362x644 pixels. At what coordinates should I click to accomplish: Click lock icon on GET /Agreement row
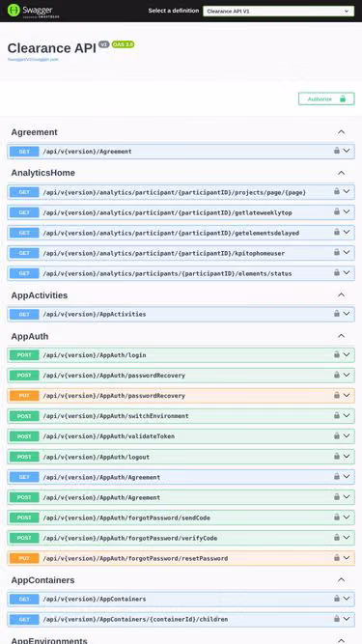click(x=337, y=151)
